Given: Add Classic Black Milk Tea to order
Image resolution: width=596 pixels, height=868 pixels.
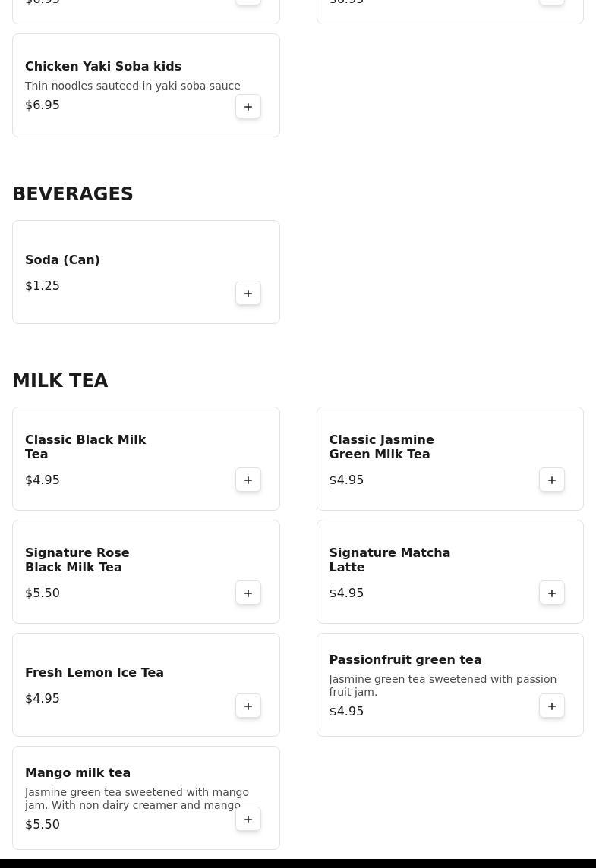Looking at the screenshot, I should pos(248,480).
